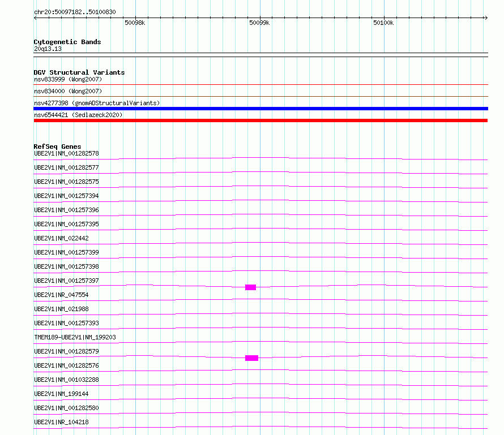Click the 20q13.13 band label

(x=48, y=49)
